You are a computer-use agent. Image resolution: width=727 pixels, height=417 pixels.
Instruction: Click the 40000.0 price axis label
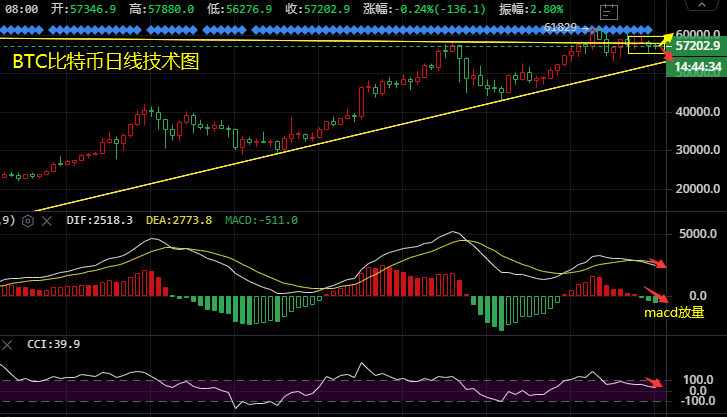(698, 112)
